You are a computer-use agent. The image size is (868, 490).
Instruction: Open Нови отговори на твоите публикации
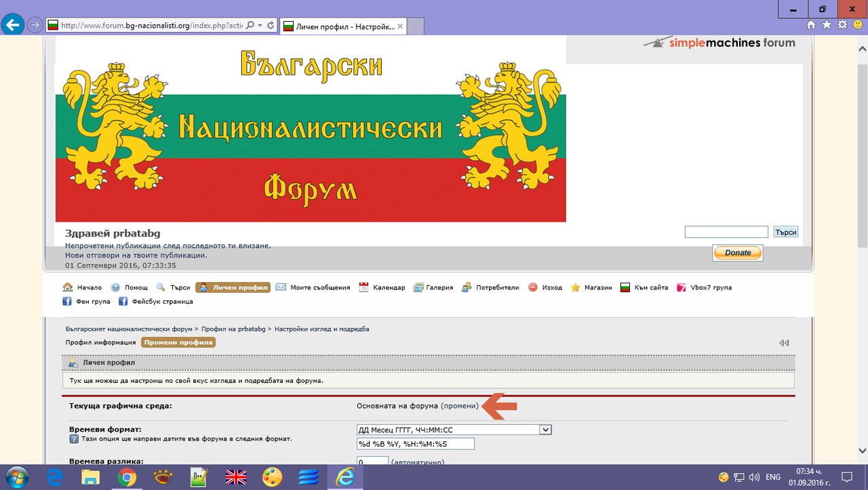click(136, 256)
